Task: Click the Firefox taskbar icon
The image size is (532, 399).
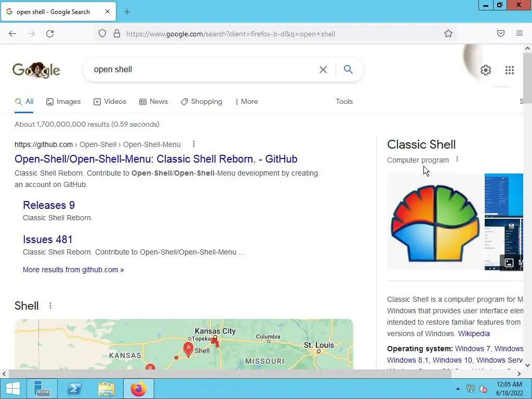Action: point(138,389)
